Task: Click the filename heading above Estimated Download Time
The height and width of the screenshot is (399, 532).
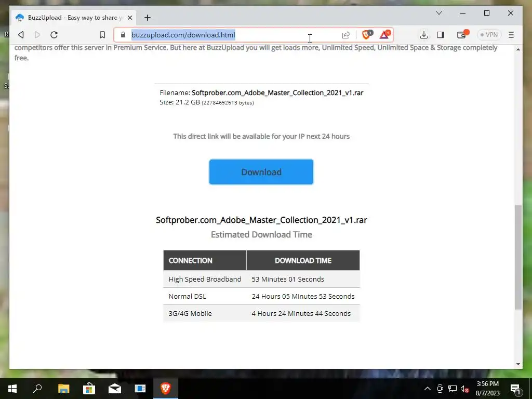Action: (261, 220)
